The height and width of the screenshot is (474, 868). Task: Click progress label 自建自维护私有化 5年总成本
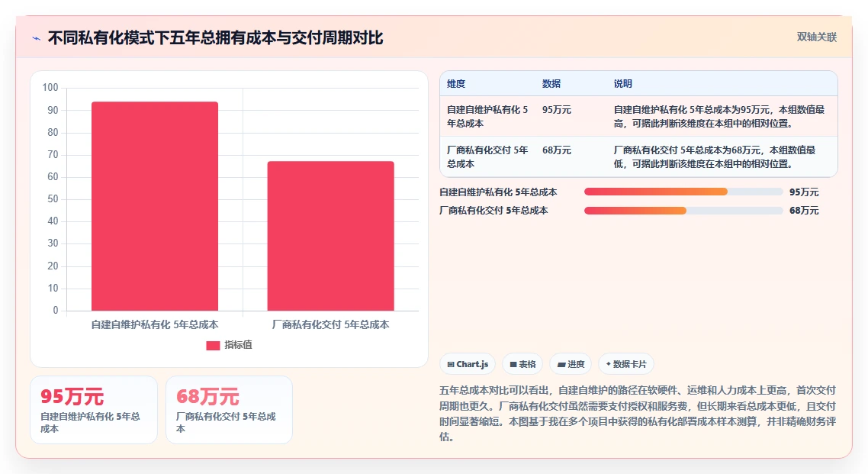click(498, 192)
